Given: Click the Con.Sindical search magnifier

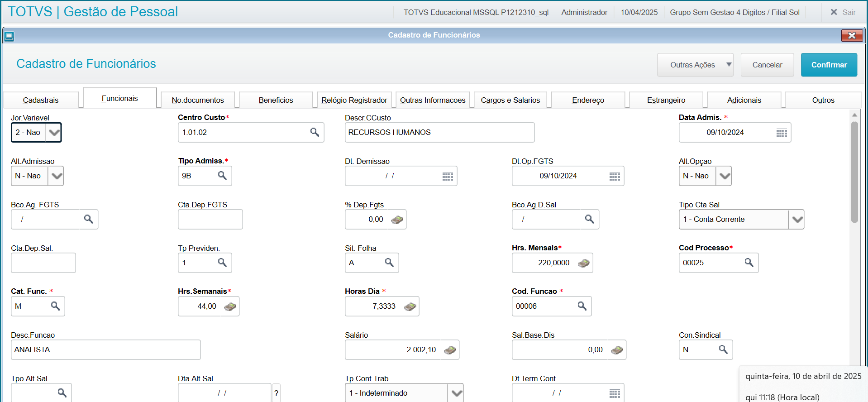Looking at the screenshot, I should (x=723, y=349).
